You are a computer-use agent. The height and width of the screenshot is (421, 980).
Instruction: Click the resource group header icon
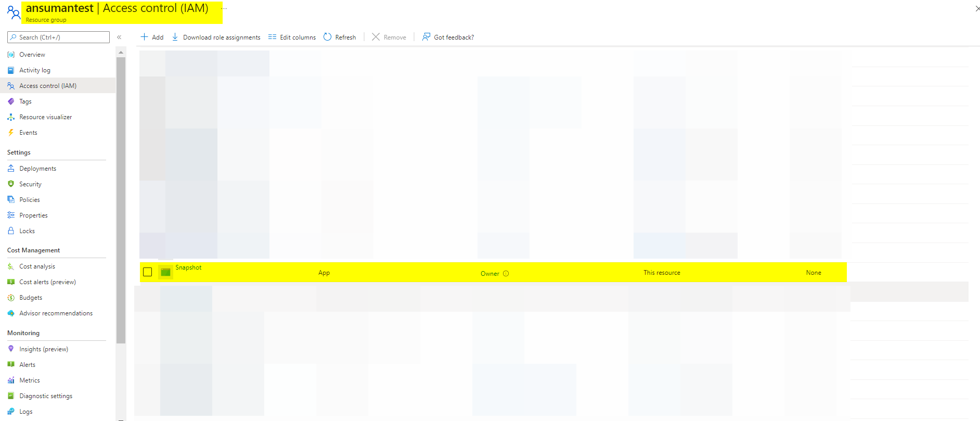(x=14, y=12)
